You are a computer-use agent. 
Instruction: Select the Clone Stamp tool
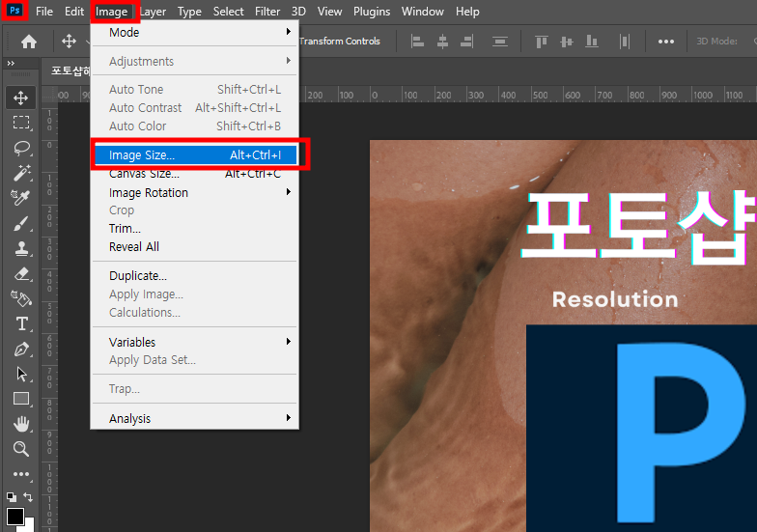[21, 249]
